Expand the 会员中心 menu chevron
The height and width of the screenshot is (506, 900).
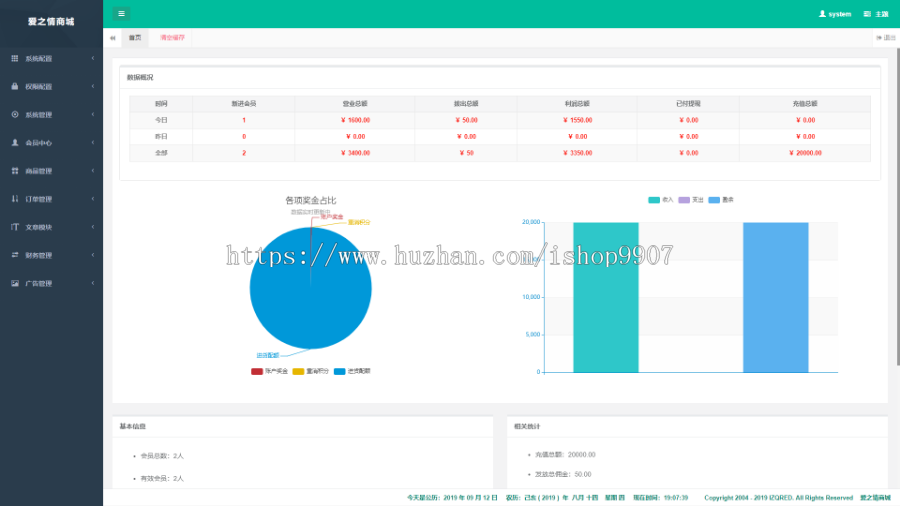(92, 143)
